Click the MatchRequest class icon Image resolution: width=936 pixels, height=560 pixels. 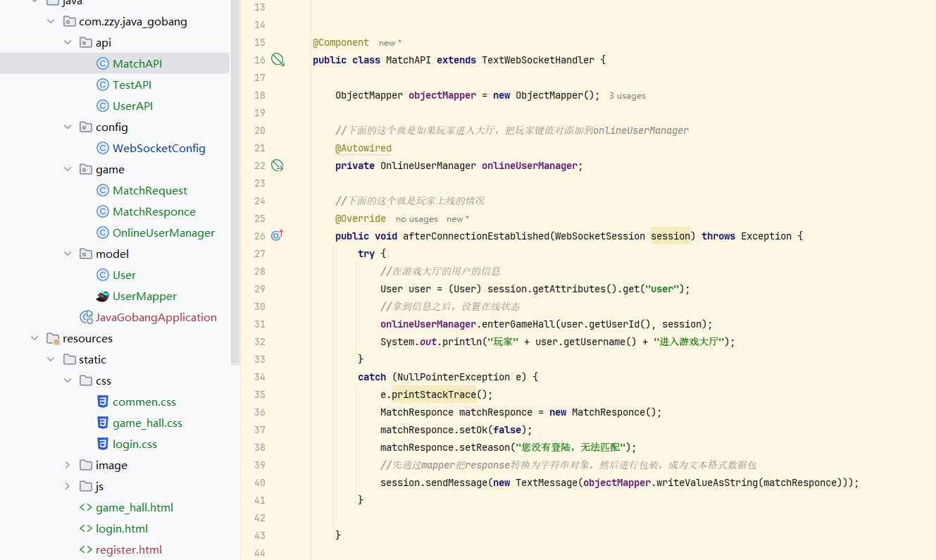102,190
